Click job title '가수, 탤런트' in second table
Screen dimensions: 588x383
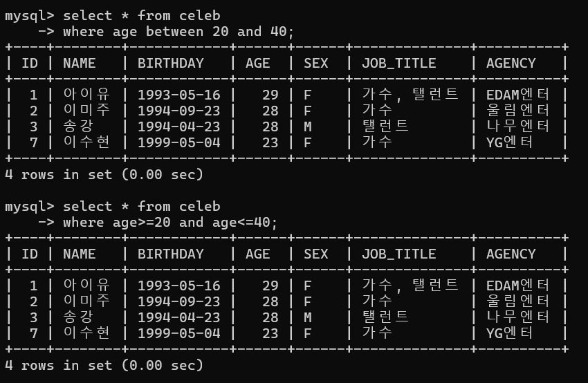[410, 286]
